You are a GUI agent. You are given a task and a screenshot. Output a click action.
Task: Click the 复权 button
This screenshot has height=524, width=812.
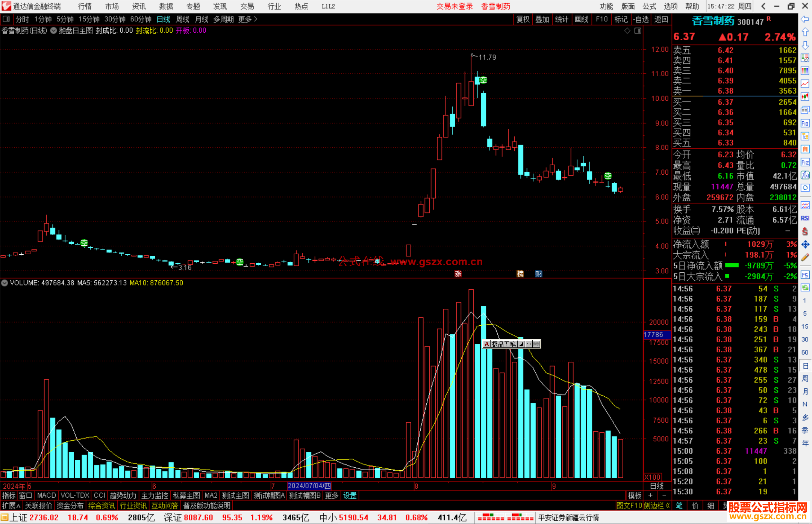pos(523,19)
